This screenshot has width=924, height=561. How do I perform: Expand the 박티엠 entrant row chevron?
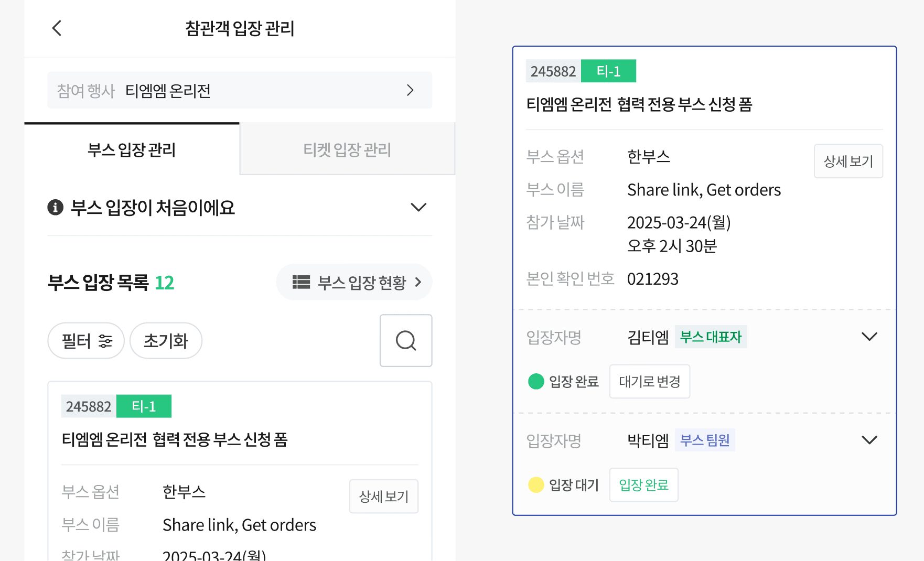click(869, 440)
